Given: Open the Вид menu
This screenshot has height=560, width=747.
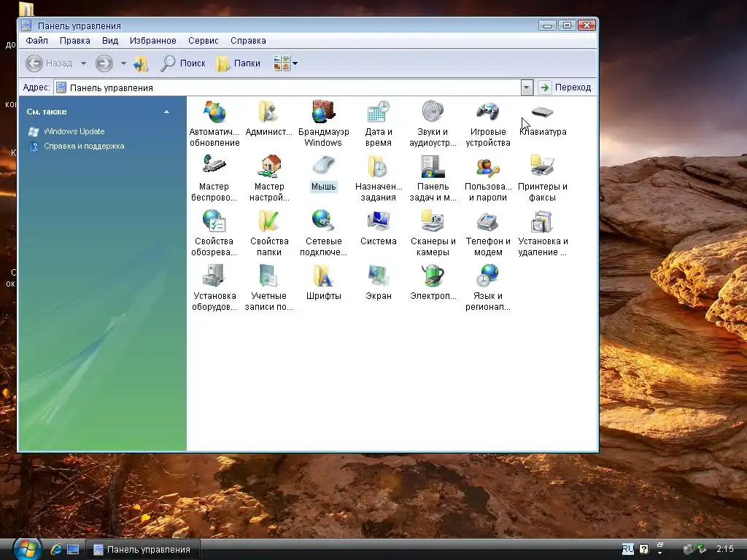Looking at the screenshot, I should [x=110, y=41].
